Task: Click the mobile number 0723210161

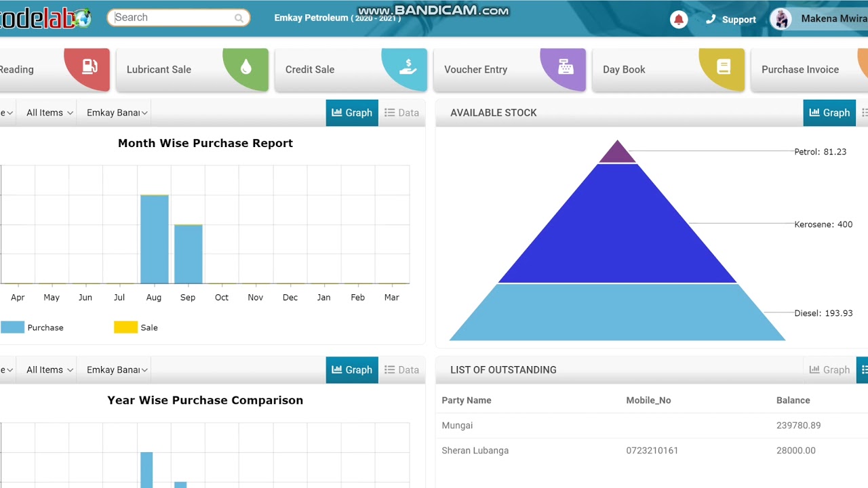Action: (x=652, y=451)
